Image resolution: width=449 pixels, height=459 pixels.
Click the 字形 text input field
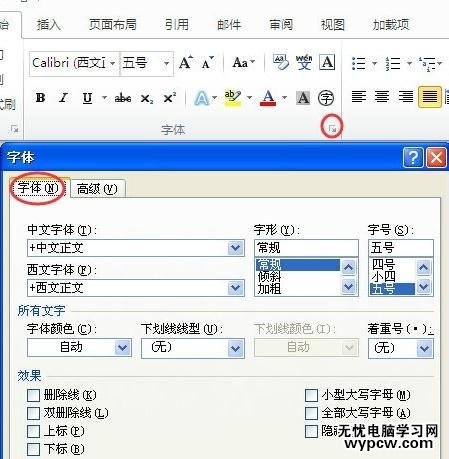pyautogui.click(x=306, y=248)
